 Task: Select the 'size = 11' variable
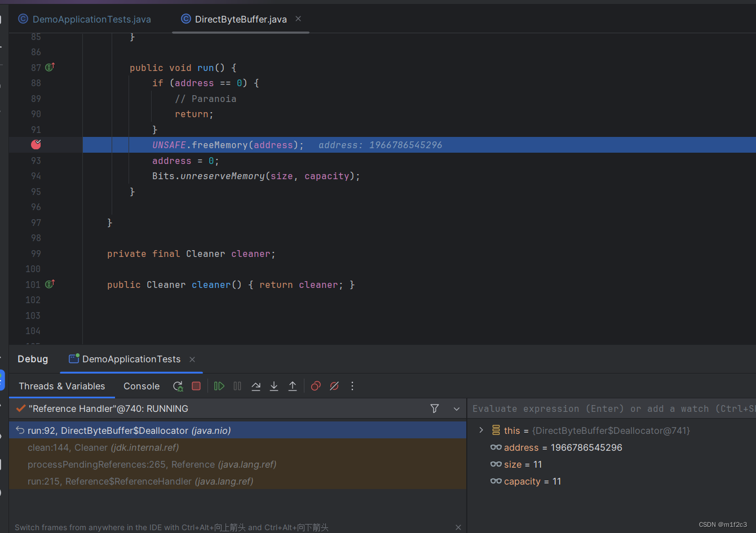[612, 464]
